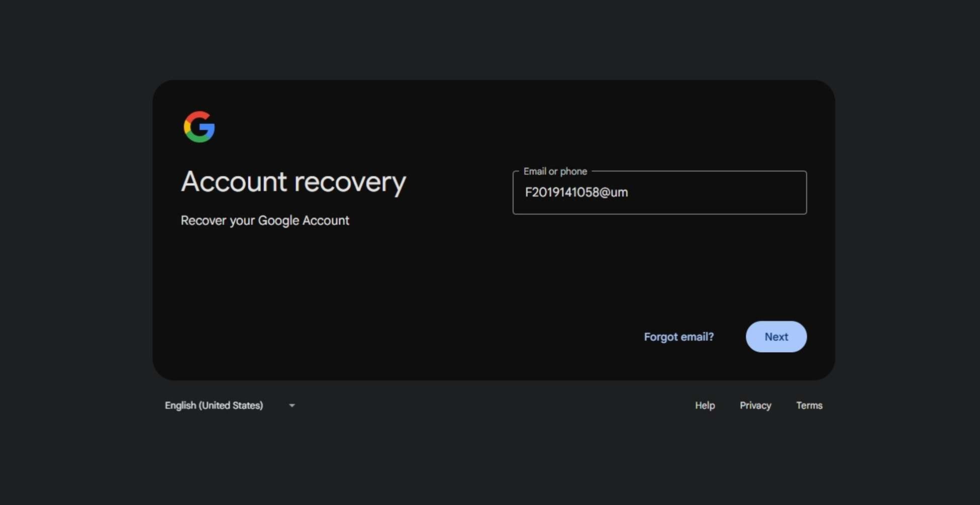Focus the Email or phone field
980x505 pixels.
coord(659,192)
